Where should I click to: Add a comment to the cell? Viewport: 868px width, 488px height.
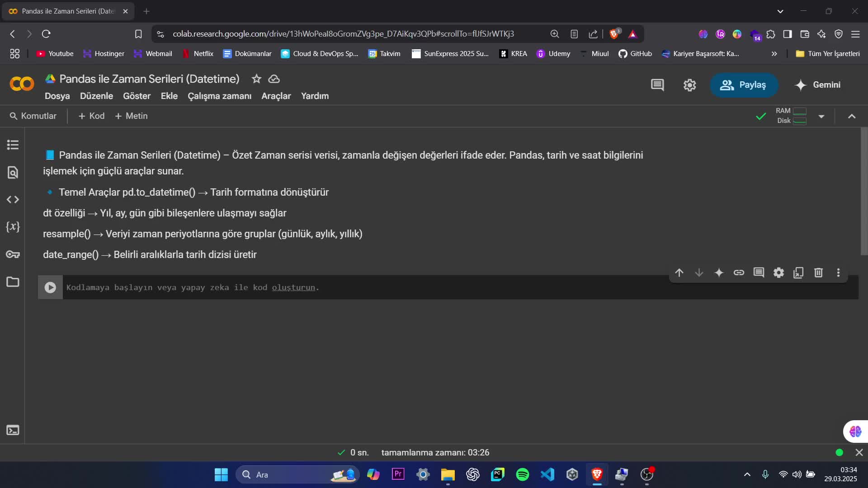[x=759, y=272]
